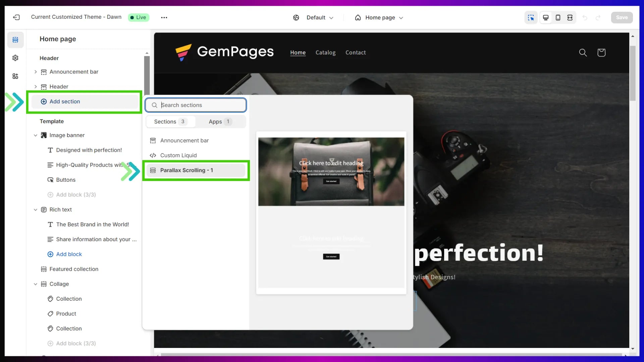Switch to the Sections tab
Screen dimensions: 644x362
pyautogui.click(x=170, y=122)
